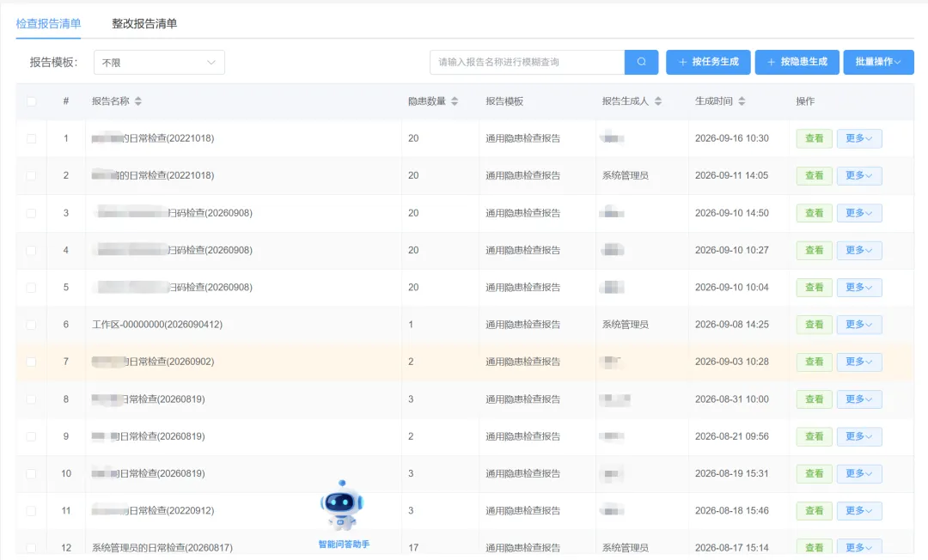Click the 2026-09-16 10:30 timestamp cell
This screenshot has width=928, height=560.
[x=731, y=138]
